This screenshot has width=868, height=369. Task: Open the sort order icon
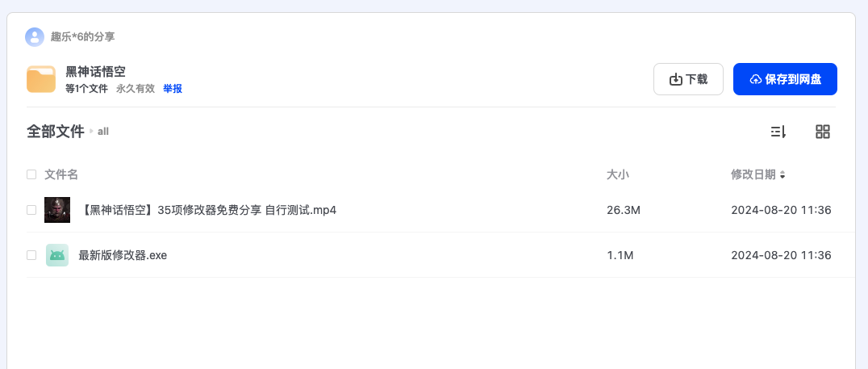[778, 132]
